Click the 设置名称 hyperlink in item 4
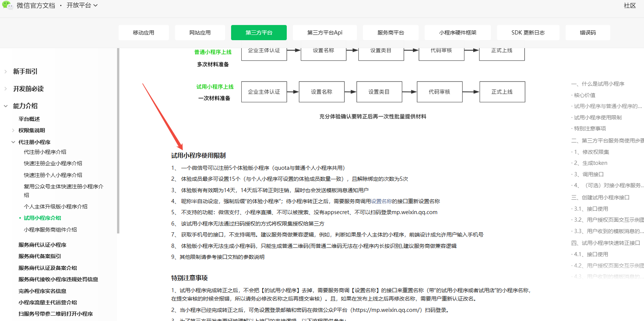 [x=381, y=201]
